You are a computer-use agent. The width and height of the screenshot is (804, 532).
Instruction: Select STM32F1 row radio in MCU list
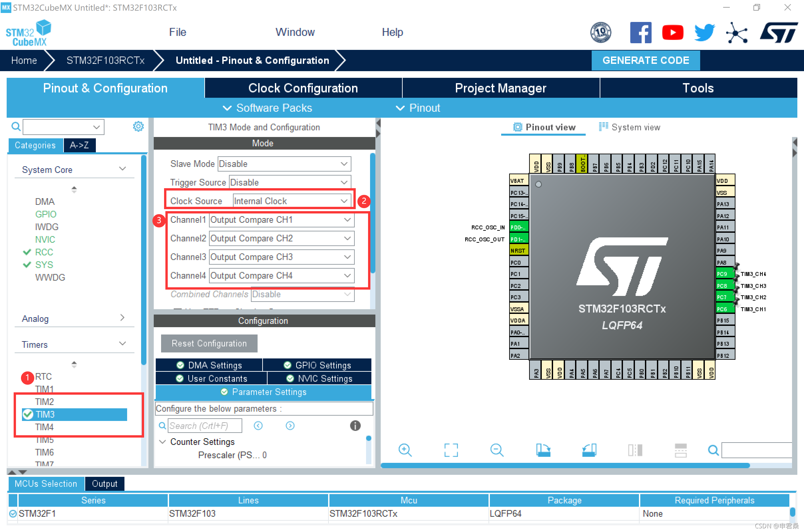13,513
